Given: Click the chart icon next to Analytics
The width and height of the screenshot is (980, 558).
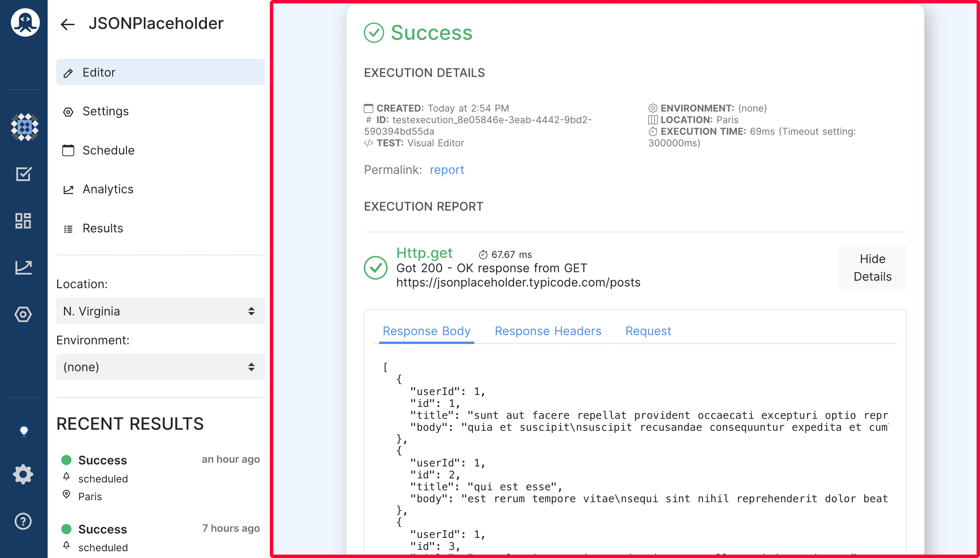Looking at the screenshot, I should pyautogui.click(x=68, y=189).
